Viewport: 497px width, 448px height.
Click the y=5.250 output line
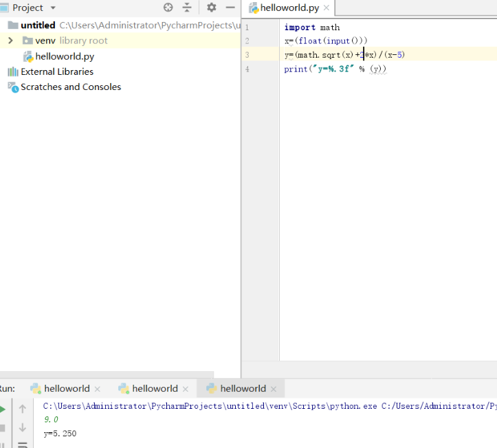pos(60,434)
